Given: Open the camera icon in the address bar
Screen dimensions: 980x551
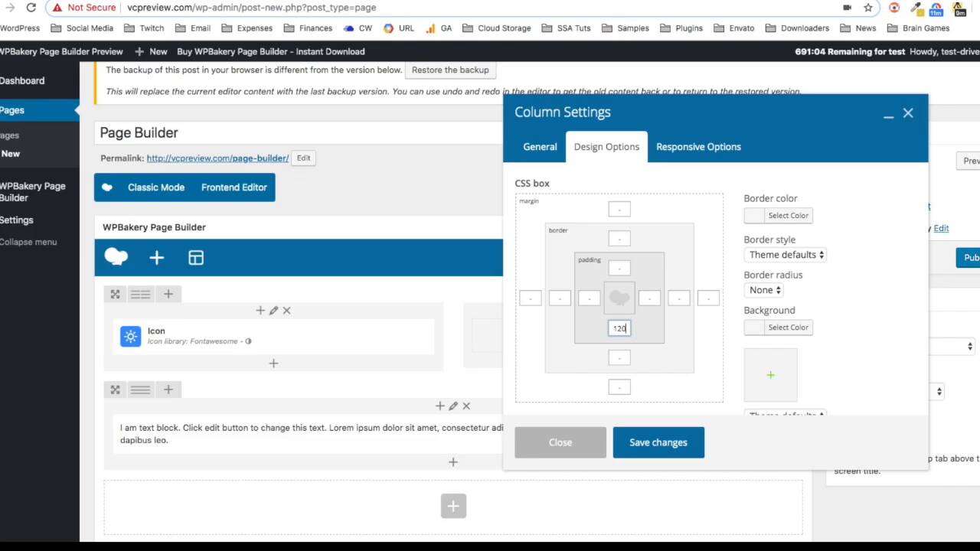Looking at the screenshot, I should point(847,8).
